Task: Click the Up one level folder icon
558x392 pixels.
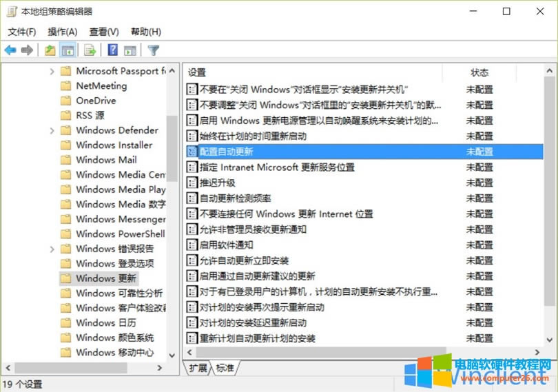Action: (50, 50)
